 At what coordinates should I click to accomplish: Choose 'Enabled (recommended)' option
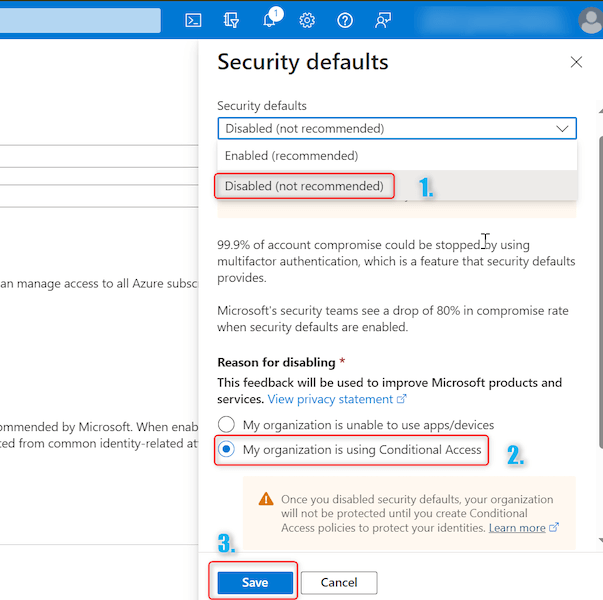click(291, 156)
